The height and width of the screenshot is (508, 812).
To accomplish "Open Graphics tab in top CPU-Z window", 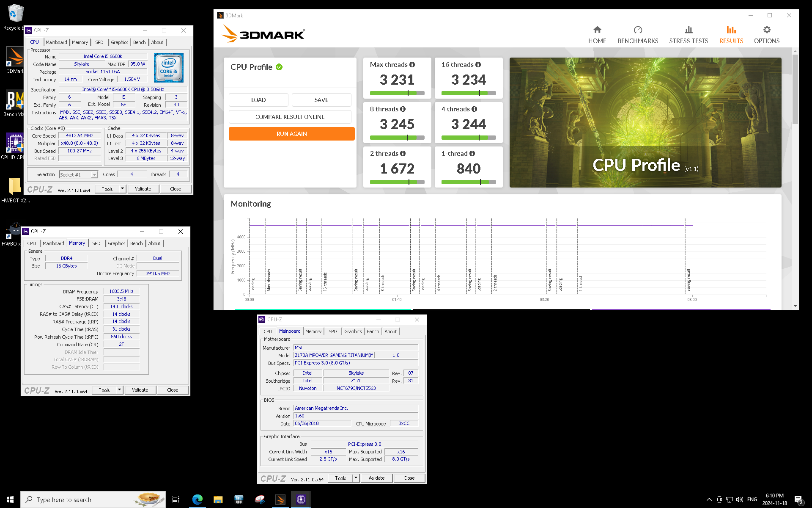I will pyautogui.click(x=120, y=42).
